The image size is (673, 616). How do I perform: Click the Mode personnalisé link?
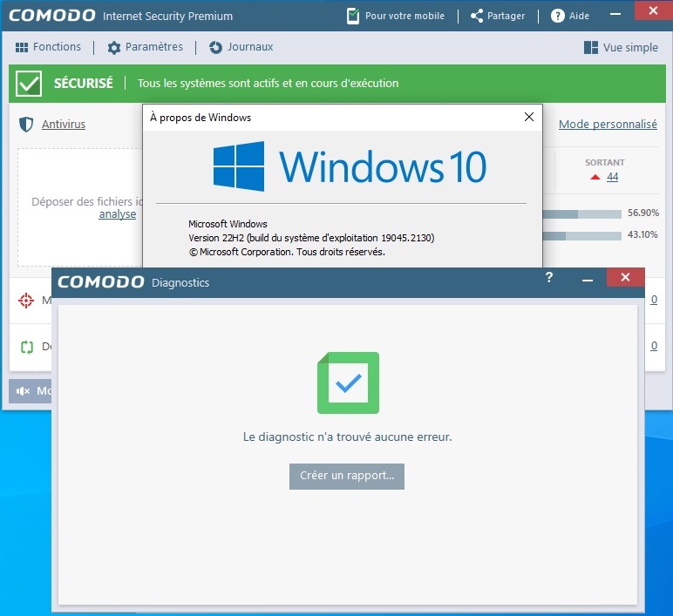(608, 124)
